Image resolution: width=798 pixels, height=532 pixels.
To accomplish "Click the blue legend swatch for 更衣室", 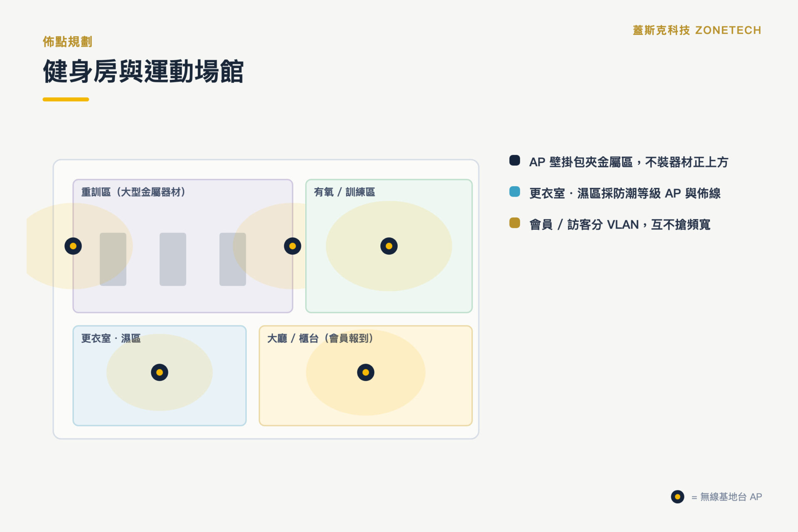I will (515, 192).
